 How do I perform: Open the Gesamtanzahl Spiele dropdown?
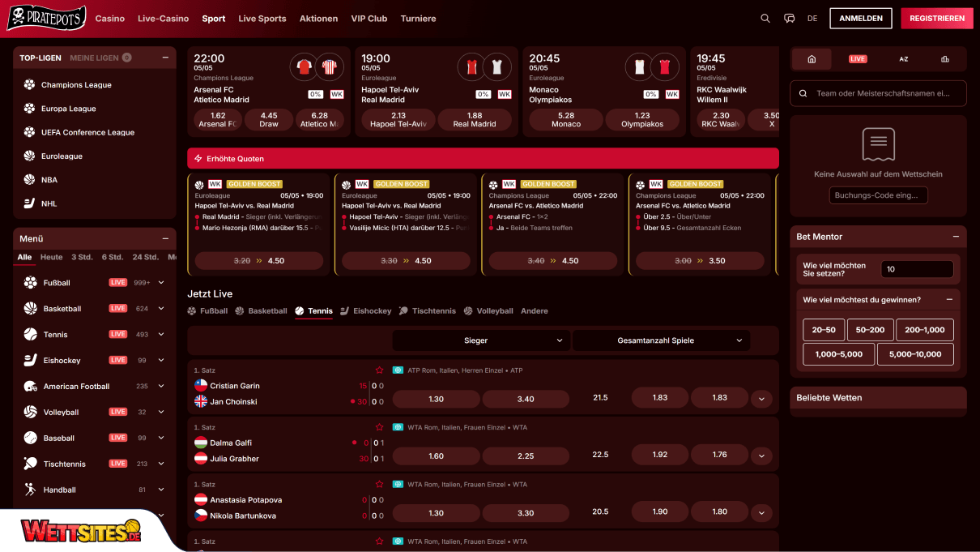click(661, 340)
